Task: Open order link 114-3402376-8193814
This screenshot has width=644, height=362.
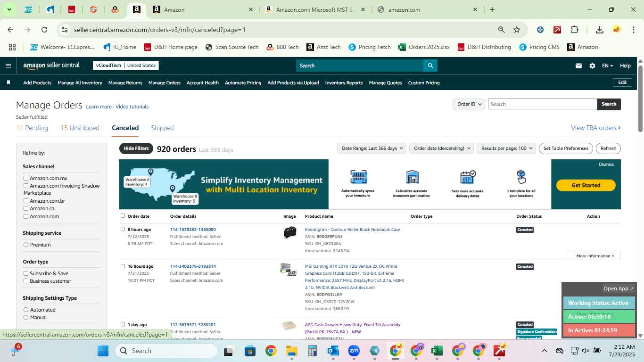Action: (193, 266)
